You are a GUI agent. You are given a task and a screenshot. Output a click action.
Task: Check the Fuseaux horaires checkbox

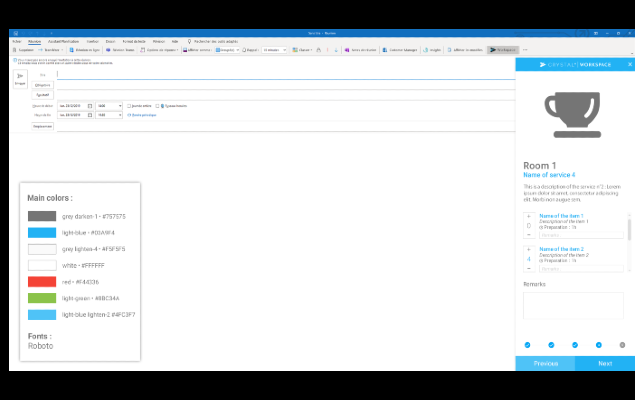(x=158, y=106)
